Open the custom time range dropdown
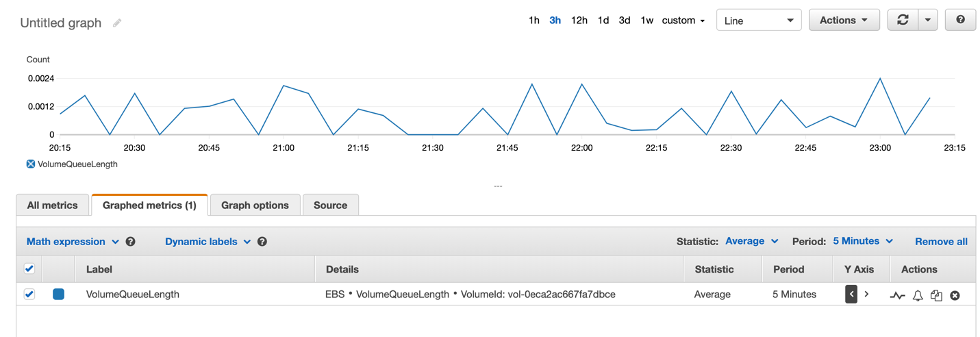 tap(683, 21)
